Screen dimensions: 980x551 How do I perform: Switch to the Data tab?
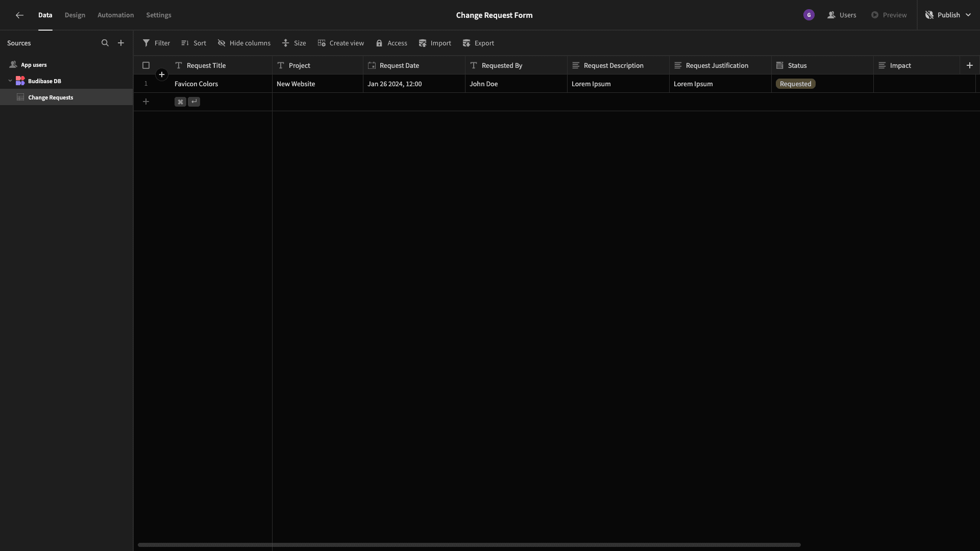(x=45, y=15)
